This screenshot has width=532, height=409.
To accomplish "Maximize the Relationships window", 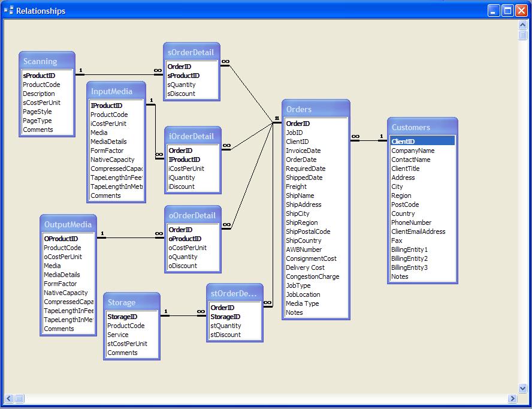I will tap(507, 11).
